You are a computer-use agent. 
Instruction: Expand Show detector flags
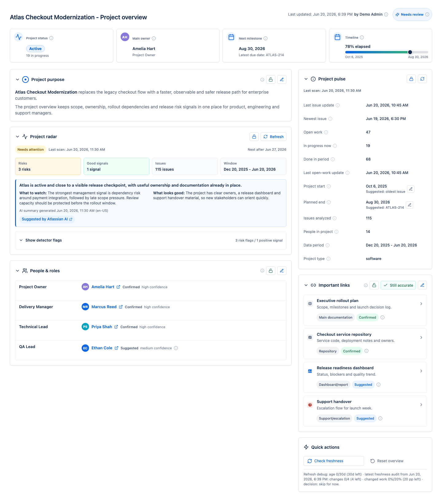click(x=151, y=240)
